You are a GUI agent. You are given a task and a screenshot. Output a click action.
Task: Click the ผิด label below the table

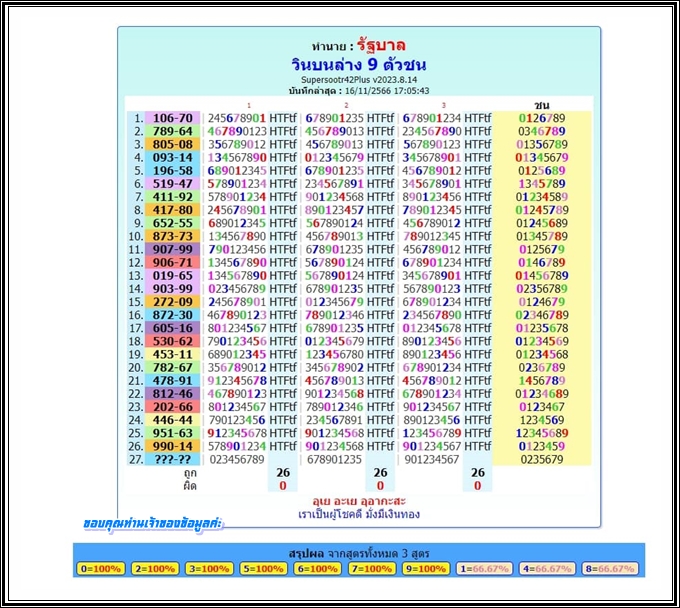click(190, 486)
